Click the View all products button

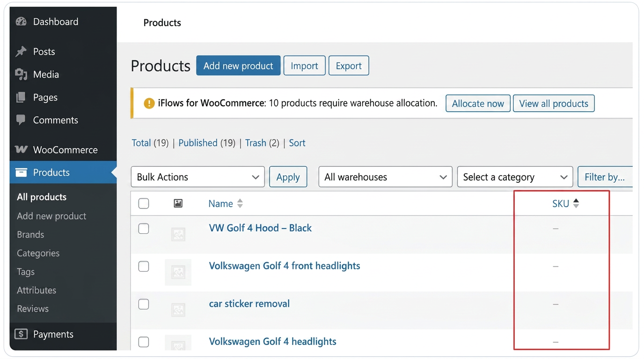[x=554, y=103]
